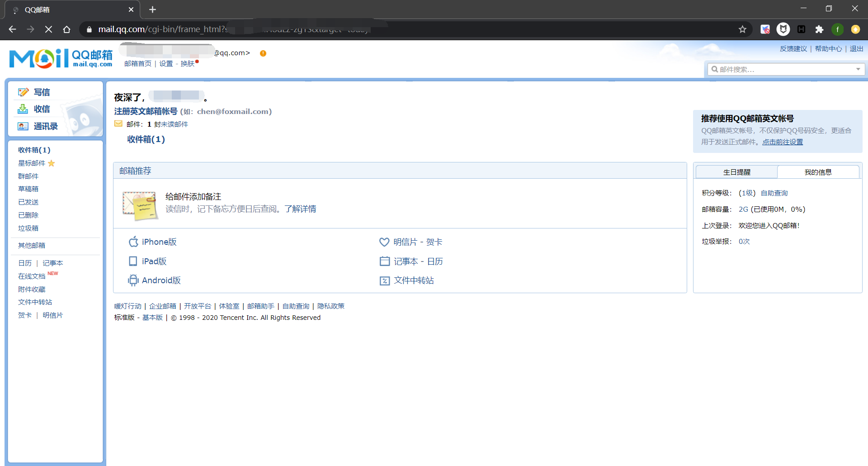Click the sticky note mail illustration

click(x=140, y=206)
